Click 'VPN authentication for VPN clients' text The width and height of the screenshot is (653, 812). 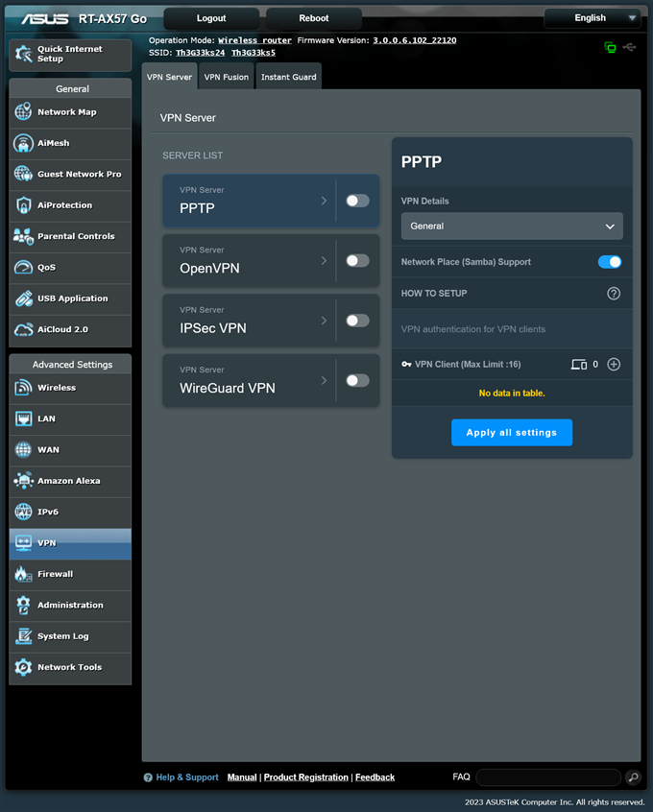pyautogui.click(x=473, y=329)
